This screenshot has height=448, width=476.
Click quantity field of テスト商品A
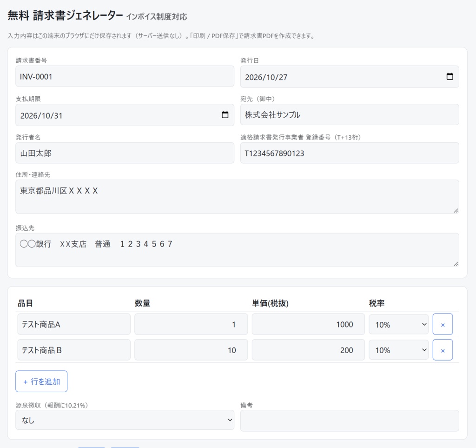[x=191, y=324]
